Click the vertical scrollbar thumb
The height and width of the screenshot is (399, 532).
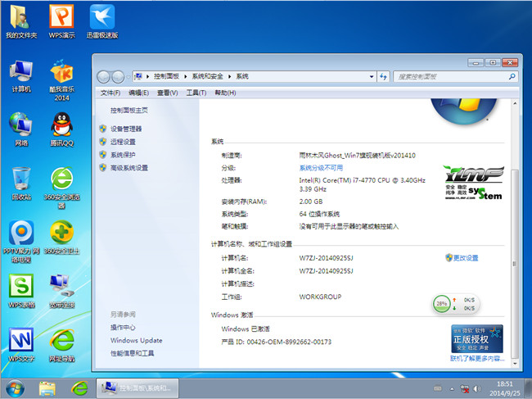pos(515,264)
